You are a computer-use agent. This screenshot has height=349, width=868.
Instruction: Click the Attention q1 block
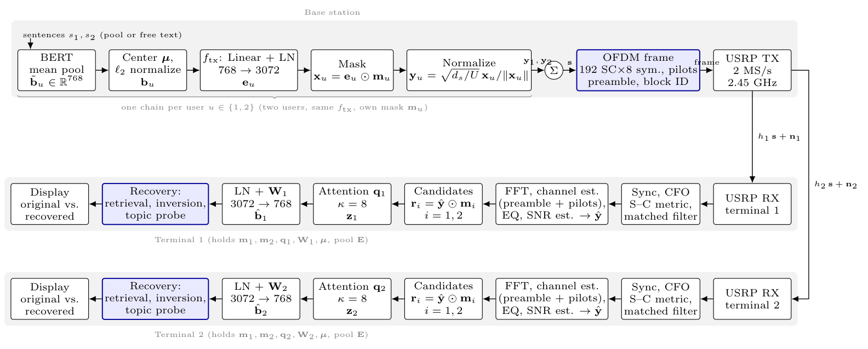point(352,204)
